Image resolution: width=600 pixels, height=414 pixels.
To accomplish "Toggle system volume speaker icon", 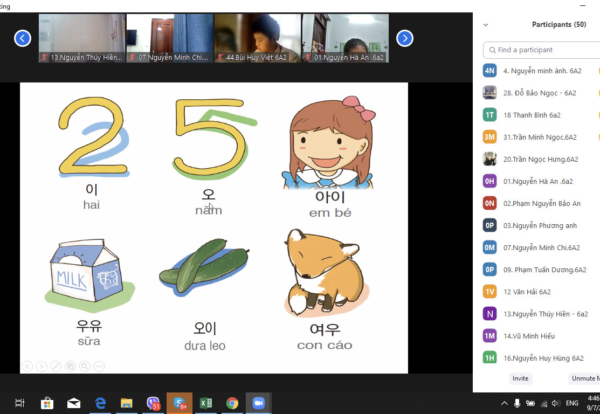I will [554, 403].
